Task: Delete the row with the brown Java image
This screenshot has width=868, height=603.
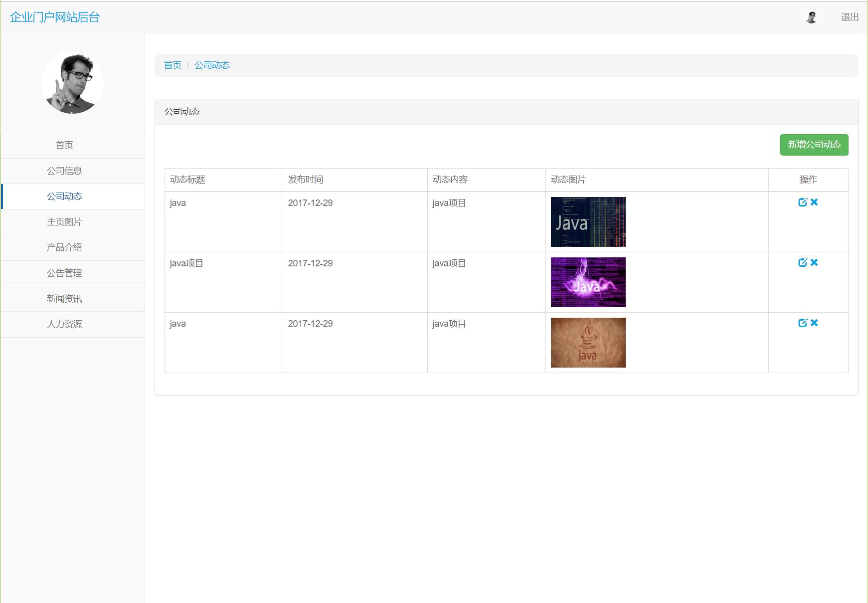Action: click(814, 323)
